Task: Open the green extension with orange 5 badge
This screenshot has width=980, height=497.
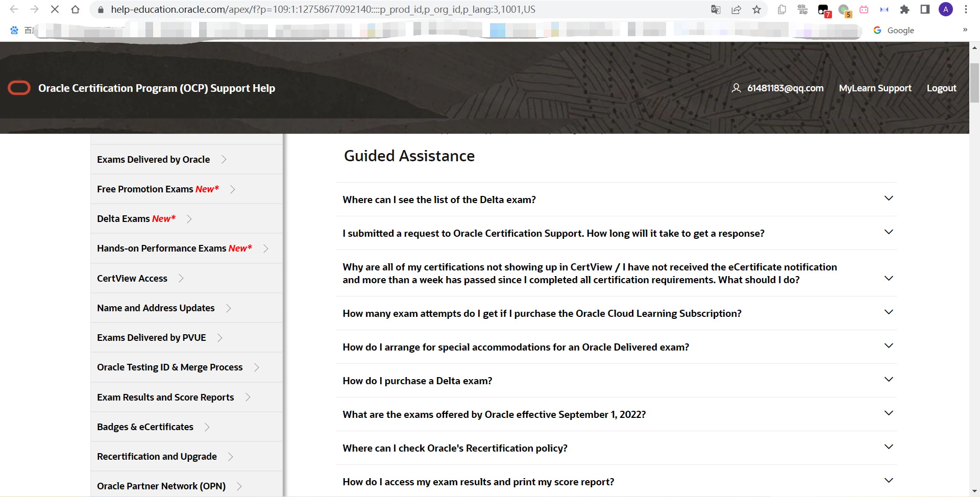Action: (x=844, y=10)
